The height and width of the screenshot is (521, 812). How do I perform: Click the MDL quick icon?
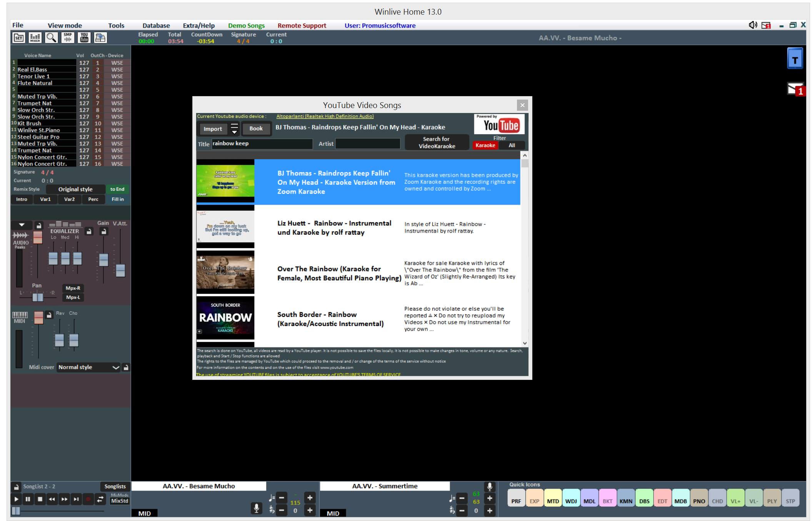589,498
